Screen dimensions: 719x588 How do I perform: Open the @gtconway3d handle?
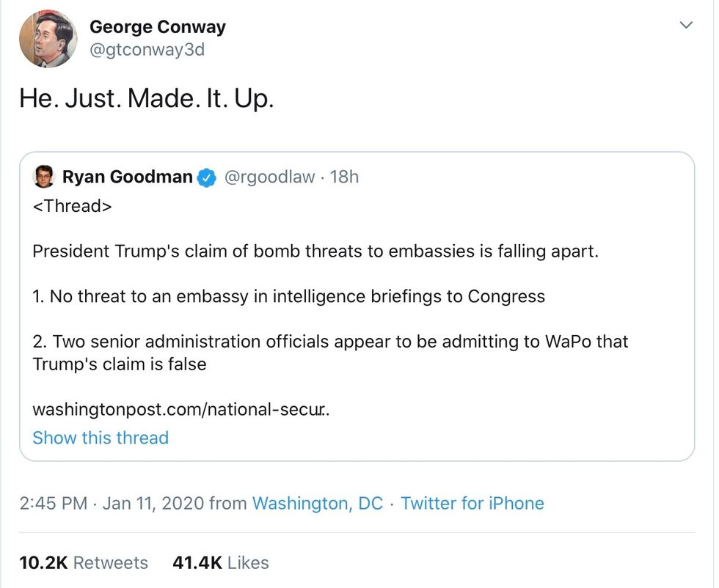pos(147,50)
